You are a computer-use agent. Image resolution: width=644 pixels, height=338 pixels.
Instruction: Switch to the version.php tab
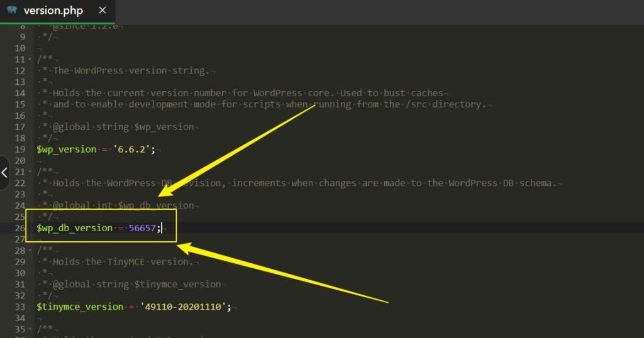[53, 11]
